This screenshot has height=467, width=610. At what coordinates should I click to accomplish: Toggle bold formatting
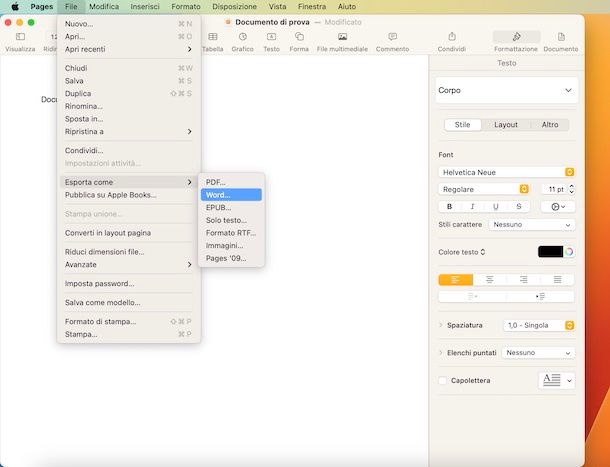(450, 207)
